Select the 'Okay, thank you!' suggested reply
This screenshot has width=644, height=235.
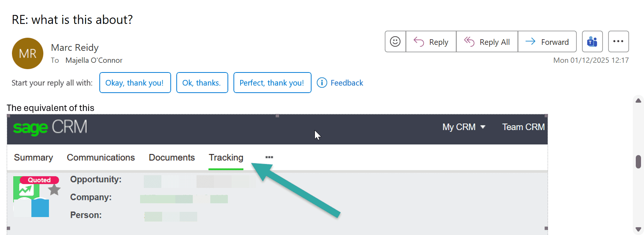click(134, 83)
